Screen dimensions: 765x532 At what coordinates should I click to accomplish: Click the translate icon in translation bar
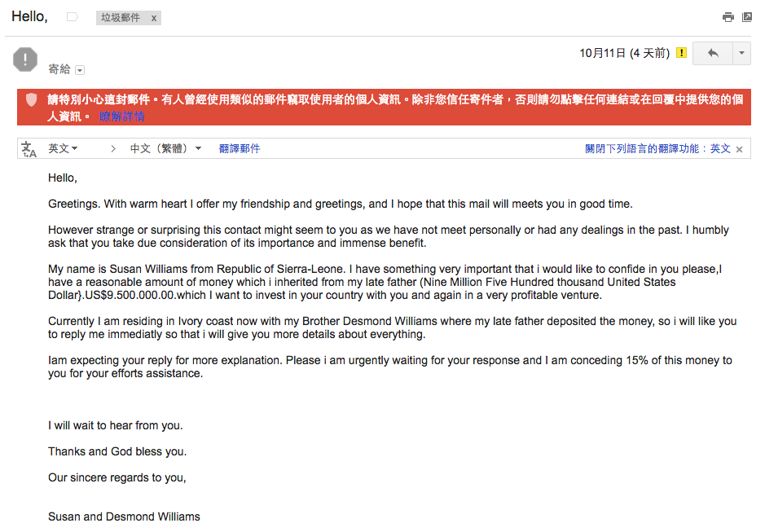pyautogui.click(x=29, y=149)
